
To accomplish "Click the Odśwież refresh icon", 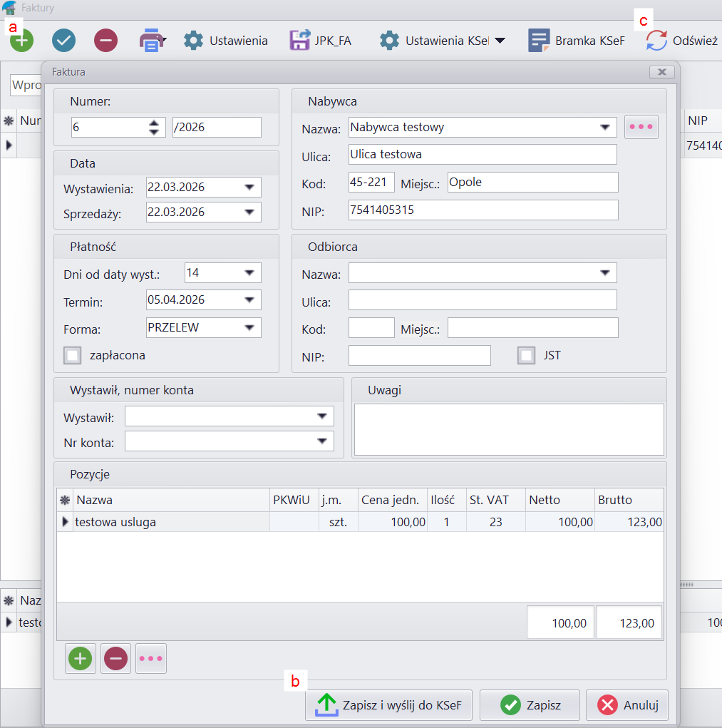I will click(656, 41).
